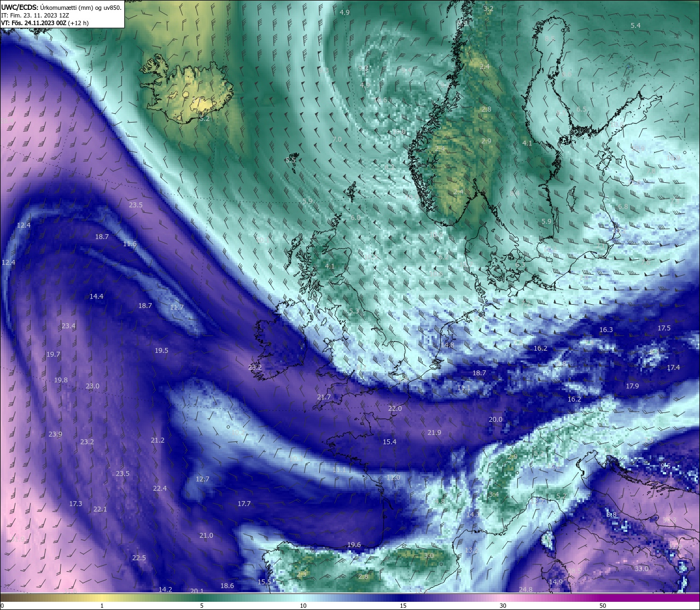700x610 pixels.
Task: Click the map value 33.0
Action: 641,569
